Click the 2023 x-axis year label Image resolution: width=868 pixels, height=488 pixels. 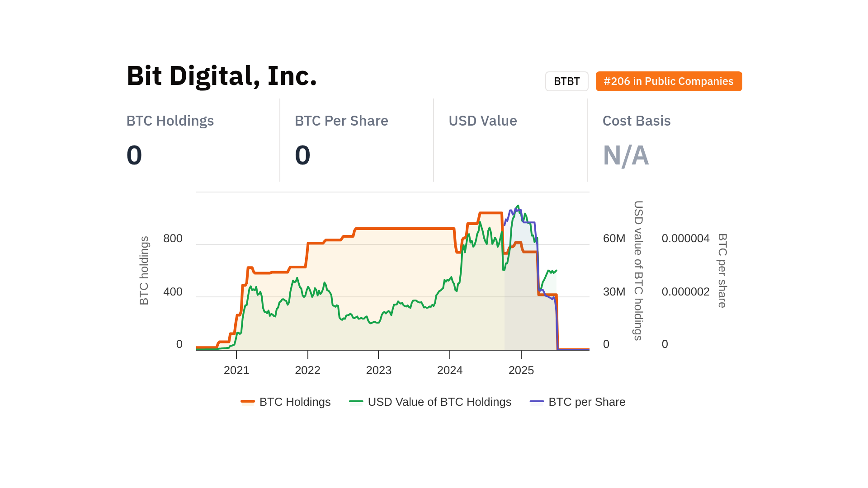point(378,370)
